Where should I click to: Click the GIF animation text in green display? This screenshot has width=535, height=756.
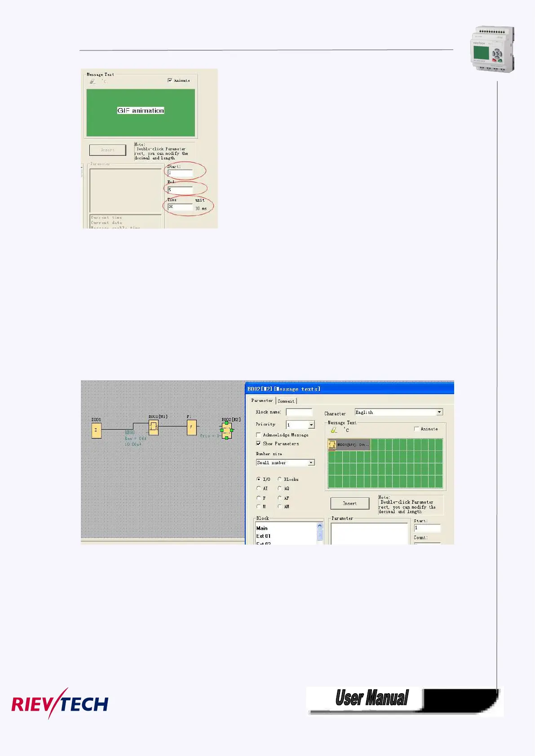click(141, 110)
